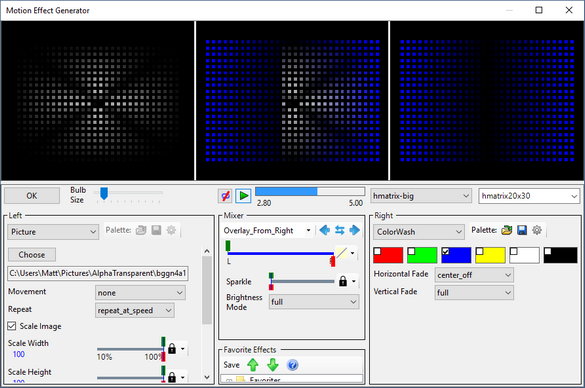This screenshot has height=388, width=585.
Task: Select the Favorites folder icon
Action: click(241, 380)
